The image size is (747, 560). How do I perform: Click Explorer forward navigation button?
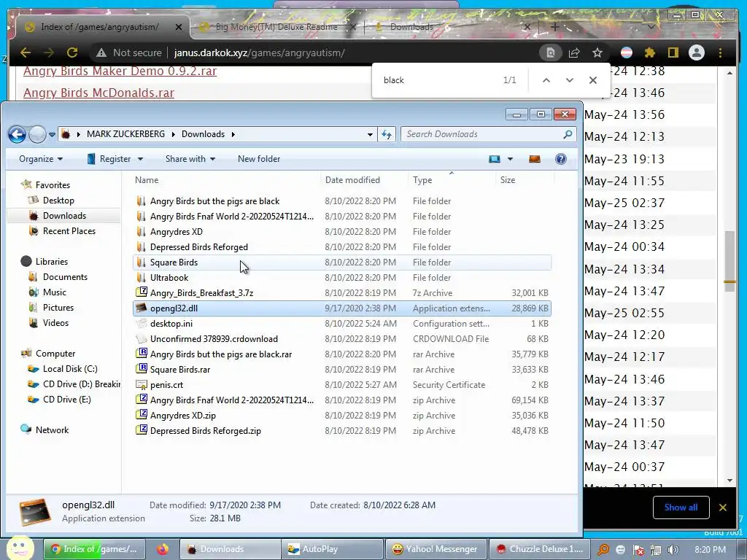point(38,134)
